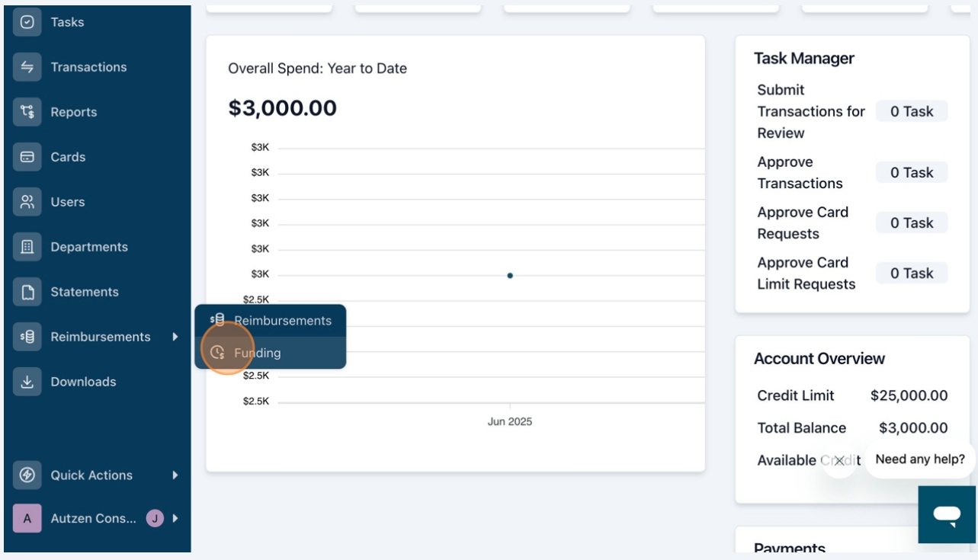Image resolution: width=978 pixels, height=560 pixels.
Task: Select the Reports icon in sidebar
Action: 27,112
